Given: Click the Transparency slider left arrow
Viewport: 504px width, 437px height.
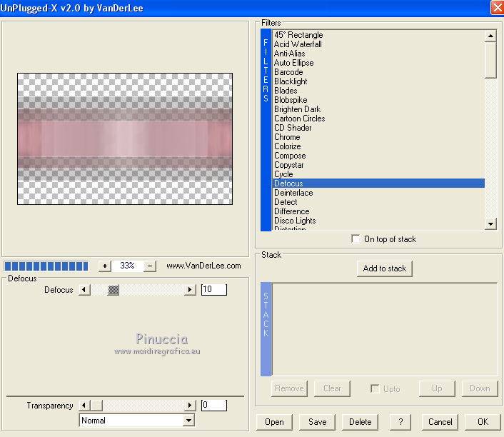Looking at the screenshot, I should click(x=84, y=405).
